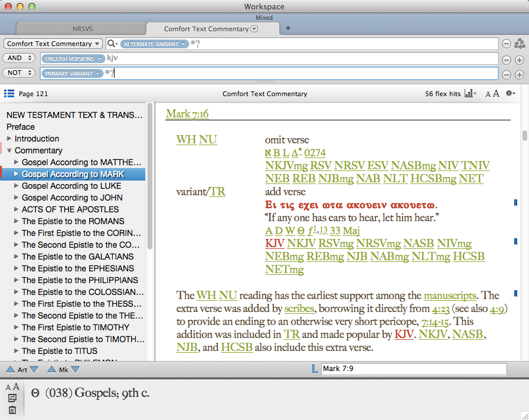
Task: Shrink the Instant Details text with its small A
Action: coord(8,388)
